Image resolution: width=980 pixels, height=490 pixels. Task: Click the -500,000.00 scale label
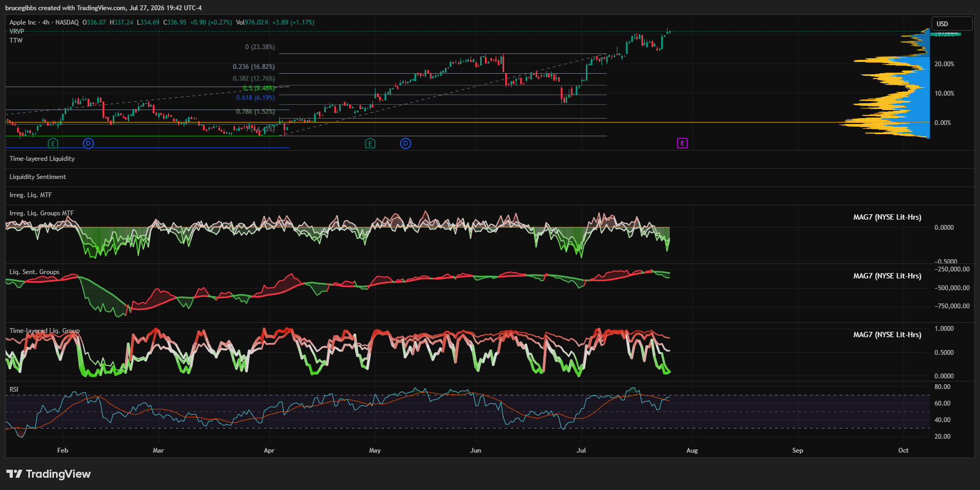(x=952, y=288)
